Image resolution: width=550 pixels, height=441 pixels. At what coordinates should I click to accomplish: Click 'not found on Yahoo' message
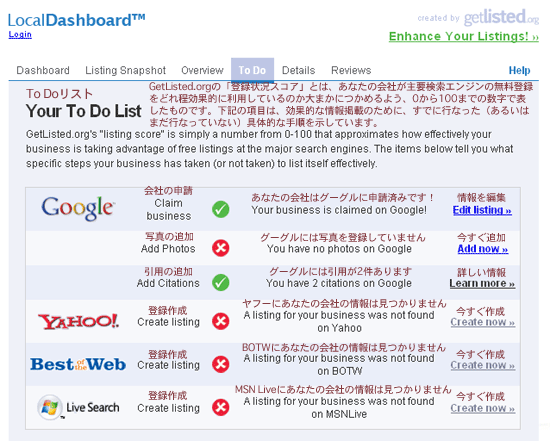pos(339,321)
